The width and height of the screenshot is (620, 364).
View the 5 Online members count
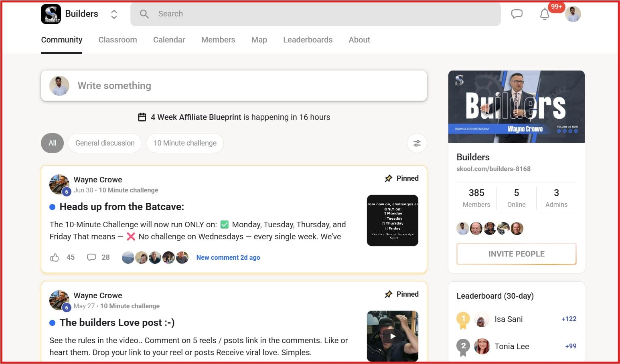517,198
